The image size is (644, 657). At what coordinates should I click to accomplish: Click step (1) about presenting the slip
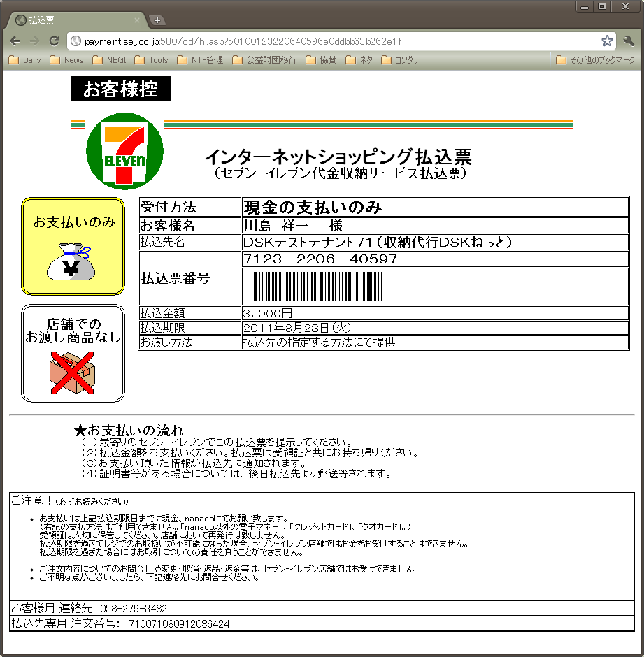[x=217, y=442]
